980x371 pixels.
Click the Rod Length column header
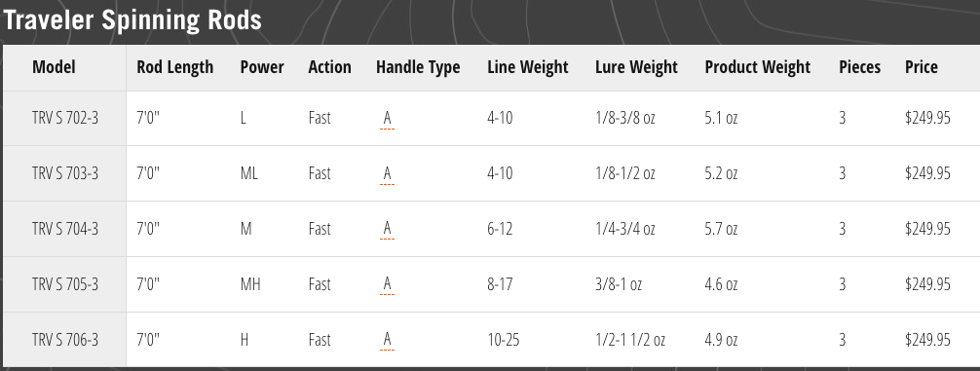pyautogui.click(x=175, y=67)
